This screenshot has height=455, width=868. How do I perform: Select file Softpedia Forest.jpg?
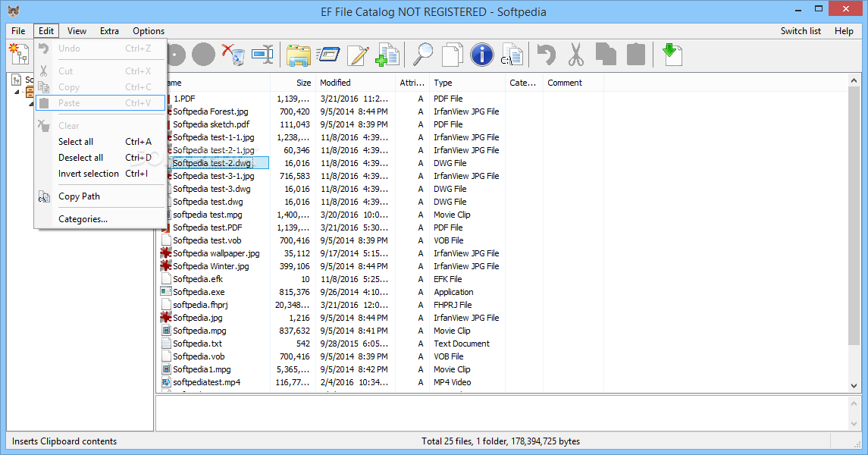[x=210, y=111]
